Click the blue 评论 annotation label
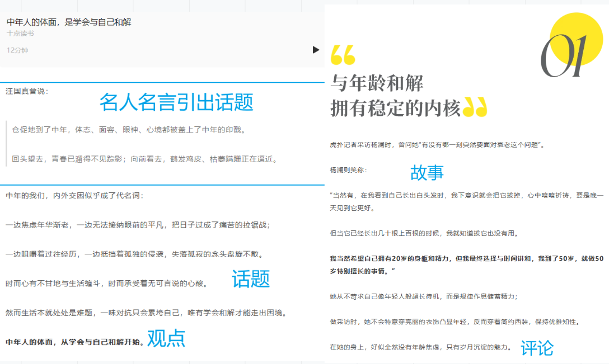This screenshot has width=609, height=364. pyautogui.click(x=537, y=348)
